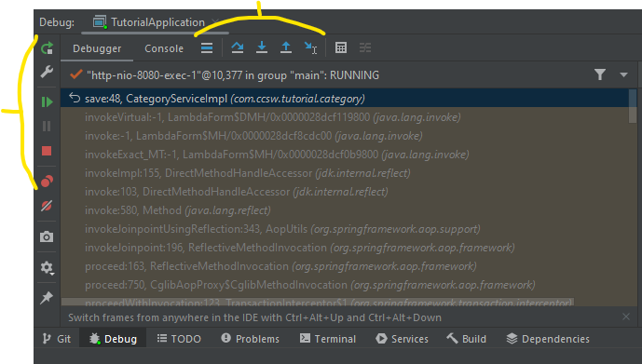Select frame proceed:750, CglibAopProxy$CglibMethodInvocation
The image size is (642, 364).
(345, 285)
